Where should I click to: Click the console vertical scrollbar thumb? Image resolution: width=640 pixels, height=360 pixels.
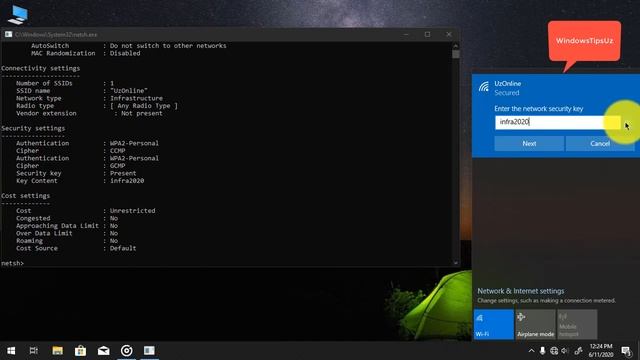pyautogui.click(x=456, y=54)
